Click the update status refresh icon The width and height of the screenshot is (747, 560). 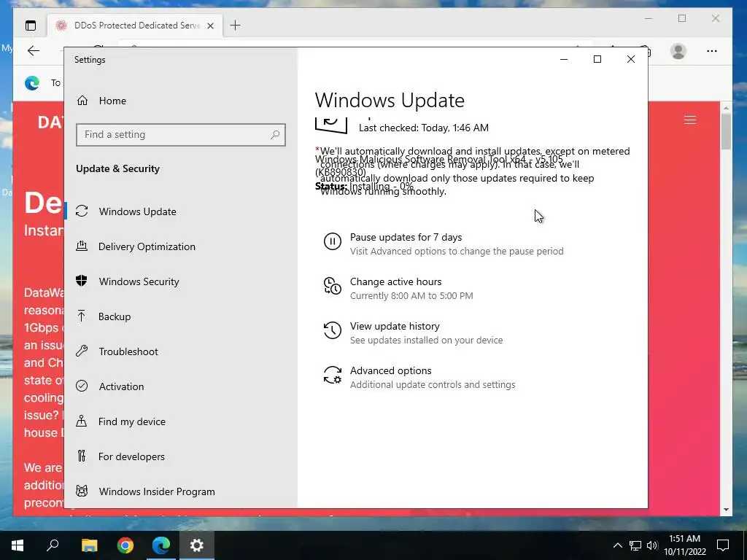(331, 125)
